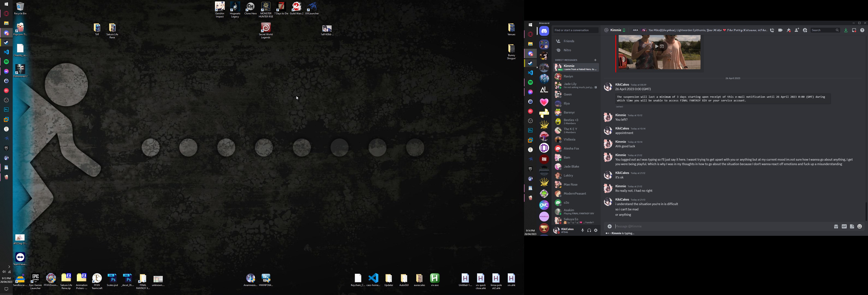
Task: Mute the microphone in Discord user panel
Action: coord(582,231)
